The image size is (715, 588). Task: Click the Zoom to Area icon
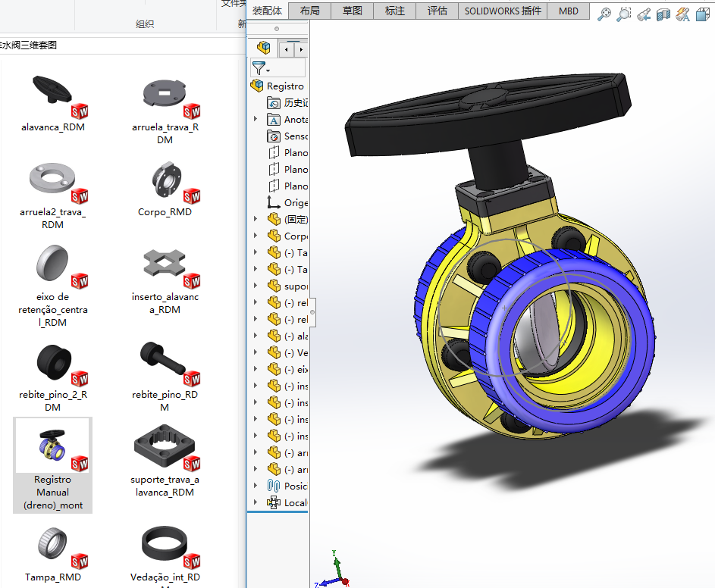click(x=624, y=14)
